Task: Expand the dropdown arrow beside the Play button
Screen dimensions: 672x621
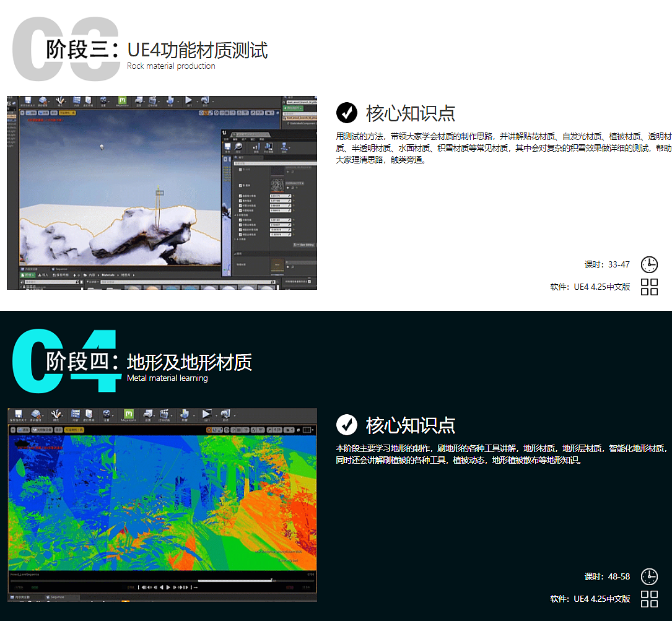Action: [x=216, y=415]
